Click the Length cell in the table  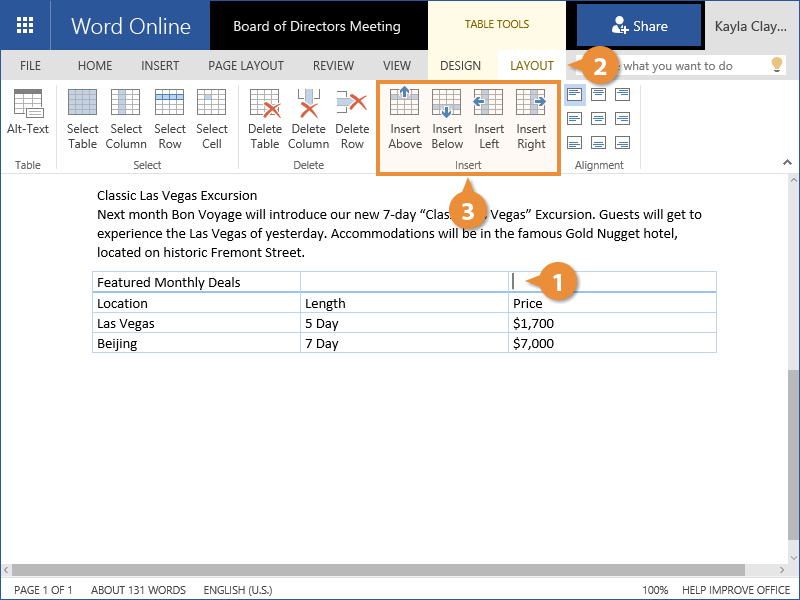(325, 303)
